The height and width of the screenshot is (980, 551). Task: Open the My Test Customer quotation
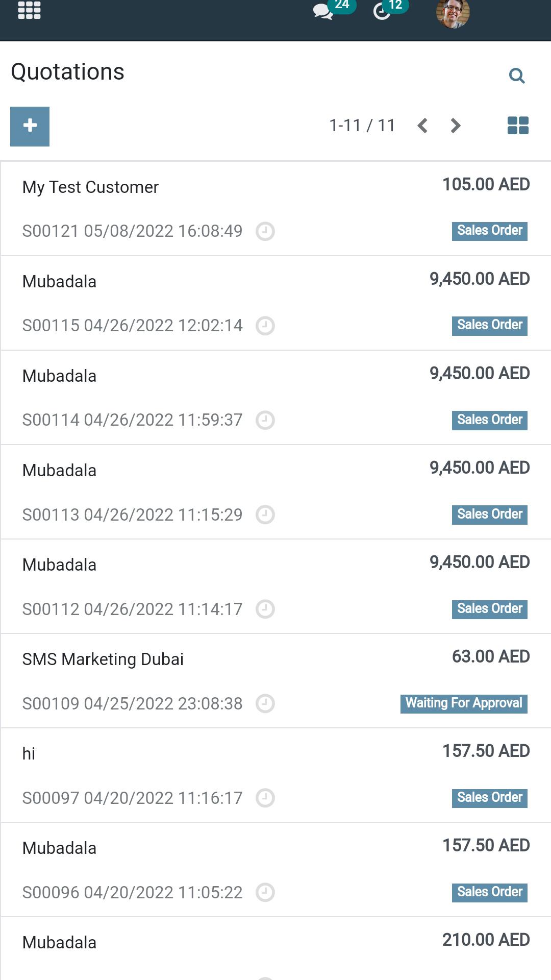click(x=275, y=209)
